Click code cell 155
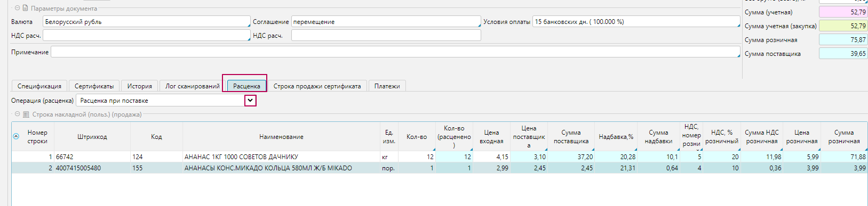The width and height of the screenshot is (868, 206). tap(156, 168)
